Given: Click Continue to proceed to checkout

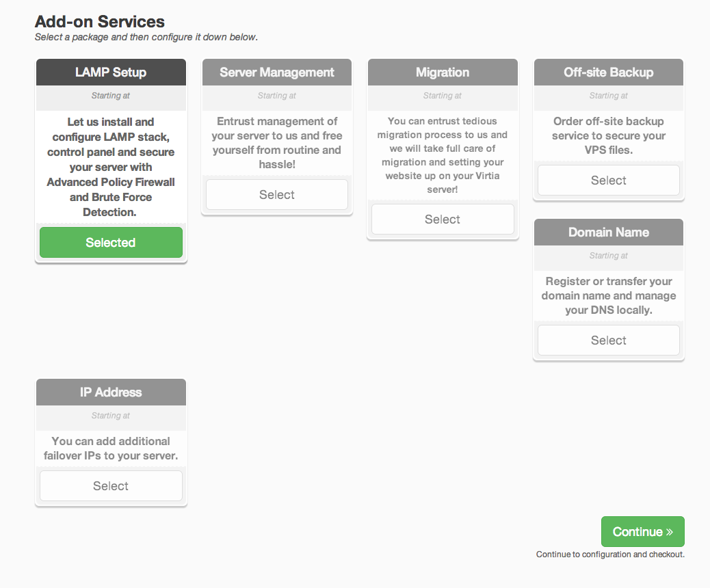Looking at the screenshot, I should tap(642, 531).
